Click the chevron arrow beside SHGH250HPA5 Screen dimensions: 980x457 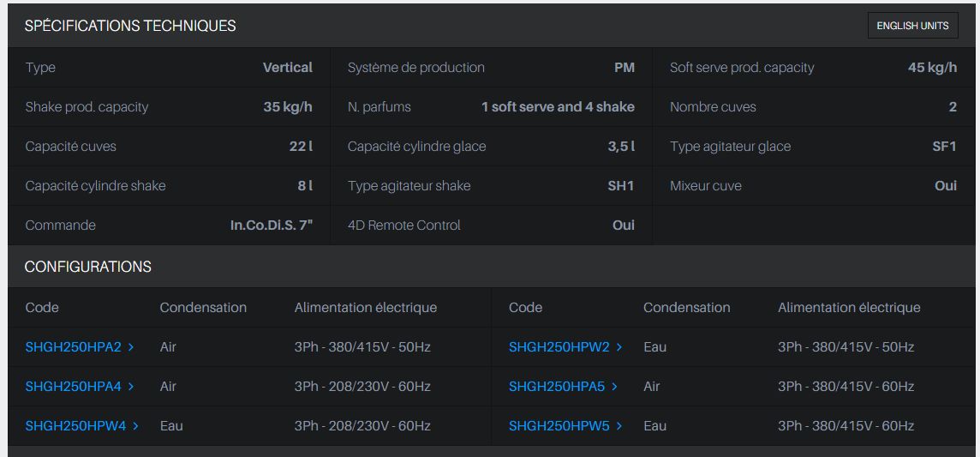tap(615, 387)
